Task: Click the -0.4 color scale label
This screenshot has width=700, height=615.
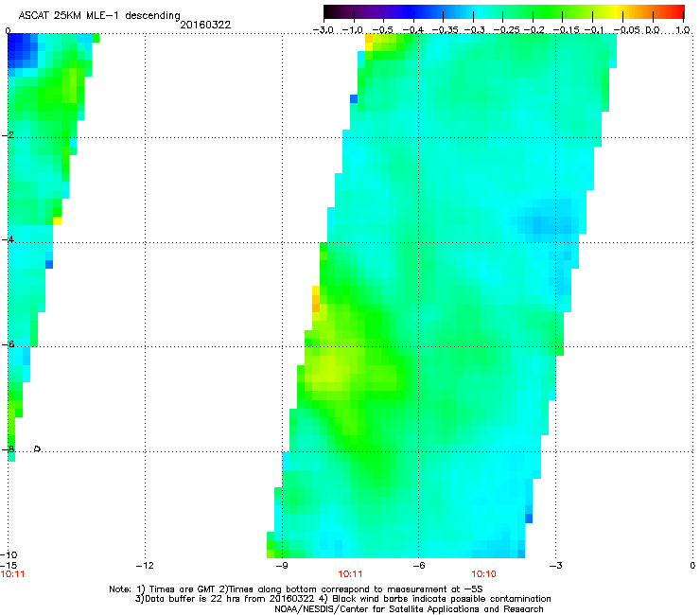Action: (x=413, y=30)
